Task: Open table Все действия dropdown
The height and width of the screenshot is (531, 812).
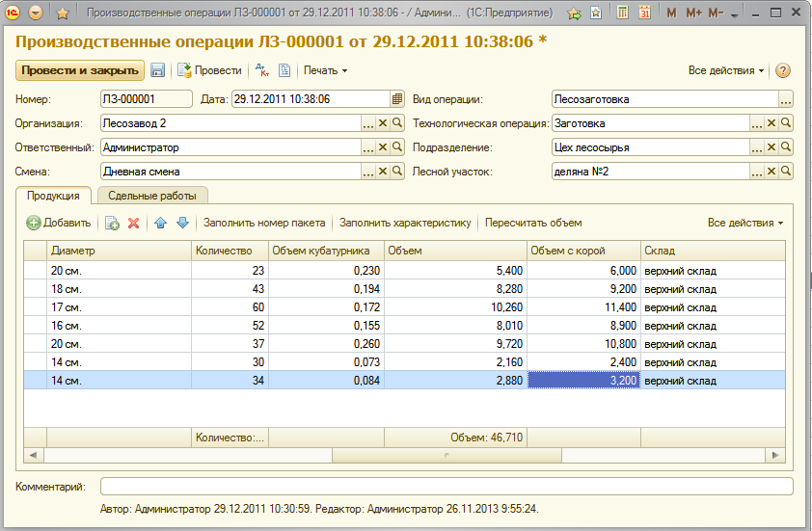Action: [x=745, y=223]
